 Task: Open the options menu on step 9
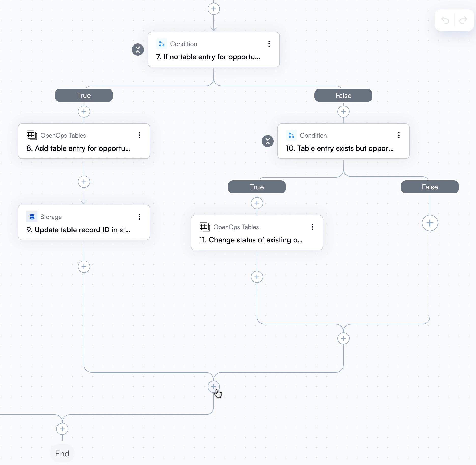click(x=139, y=217)
